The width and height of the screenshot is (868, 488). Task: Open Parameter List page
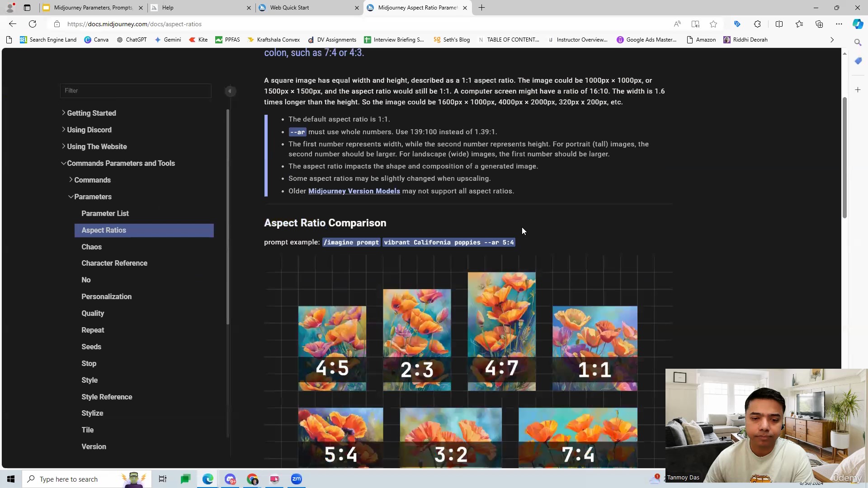click(105, 213)
